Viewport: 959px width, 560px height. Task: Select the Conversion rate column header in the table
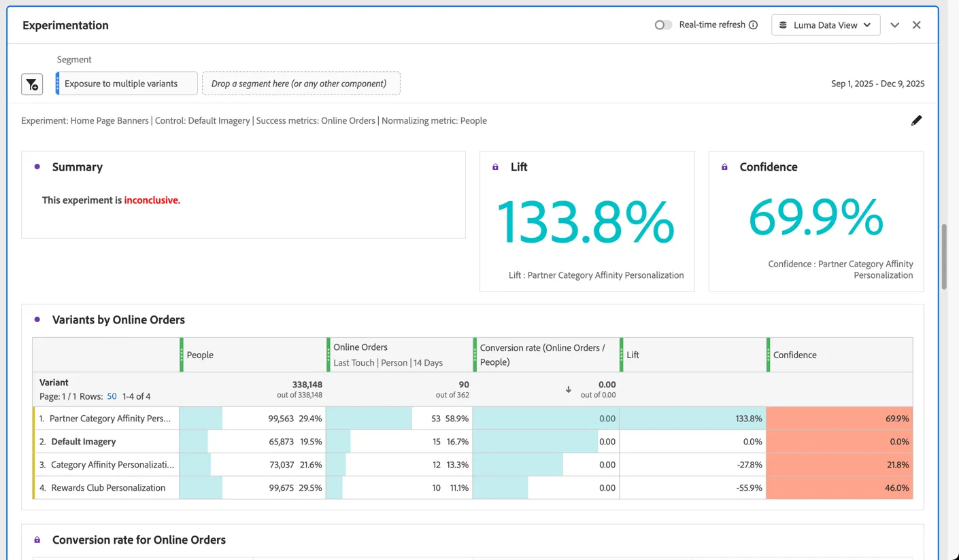pos(547,355)
